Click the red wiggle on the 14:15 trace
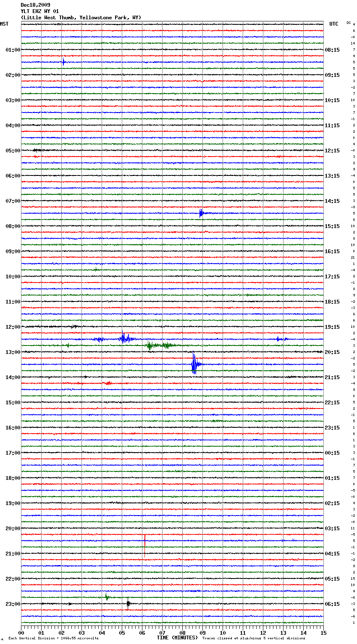This screenshot has height=644, width=357. pyautogui.click(x=108, y=383)
